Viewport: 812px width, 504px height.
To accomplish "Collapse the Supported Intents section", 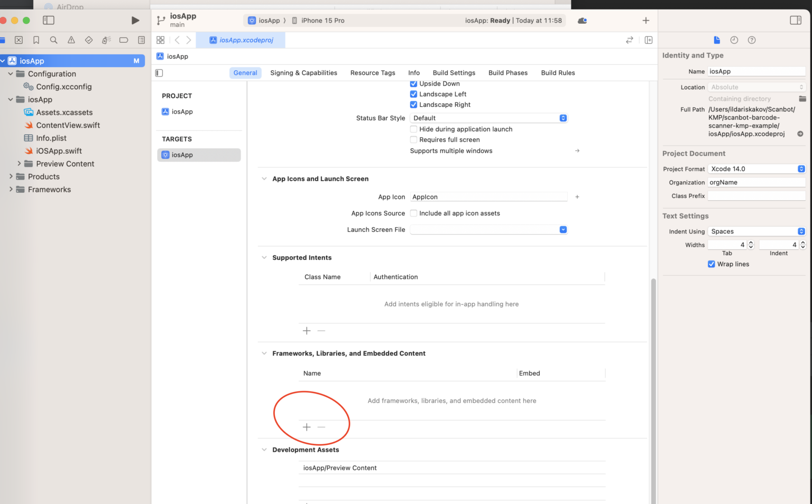I will 264,257.
